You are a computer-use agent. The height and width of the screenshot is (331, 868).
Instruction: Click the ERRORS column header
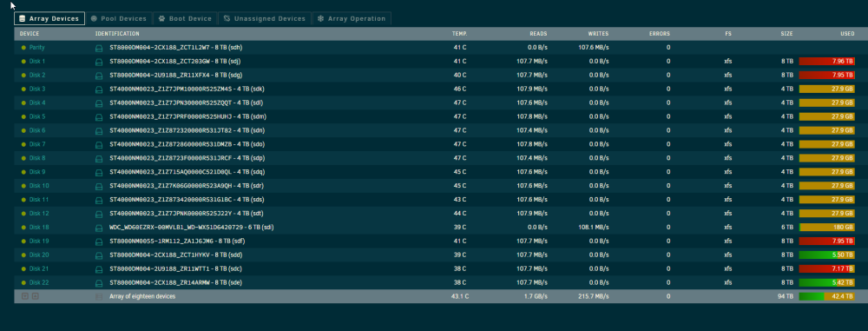[x=660, y=34]
